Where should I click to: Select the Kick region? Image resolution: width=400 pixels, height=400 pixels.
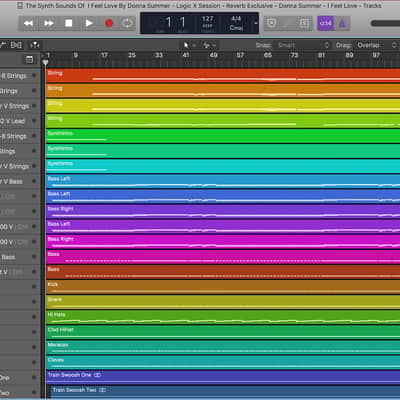pos(223,287)
